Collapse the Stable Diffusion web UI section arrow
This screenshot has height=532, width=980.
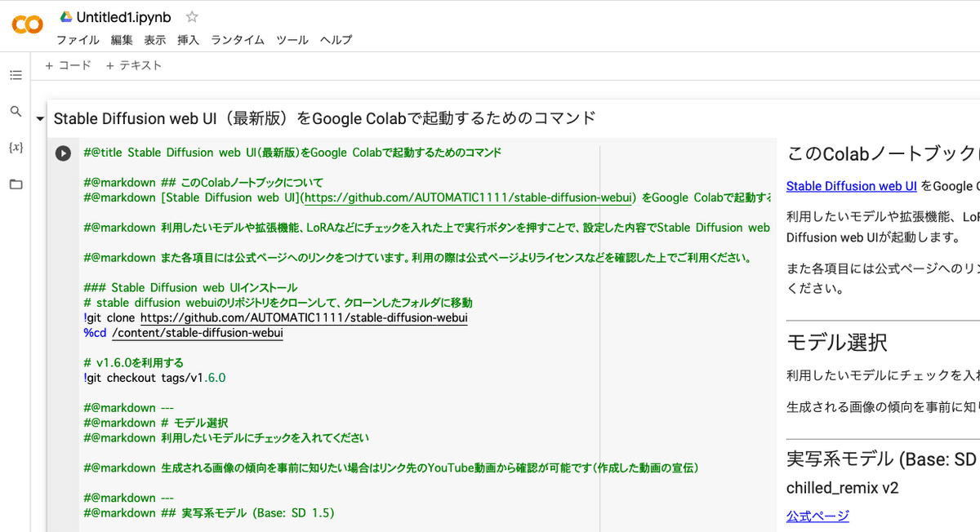pos(40,119)
